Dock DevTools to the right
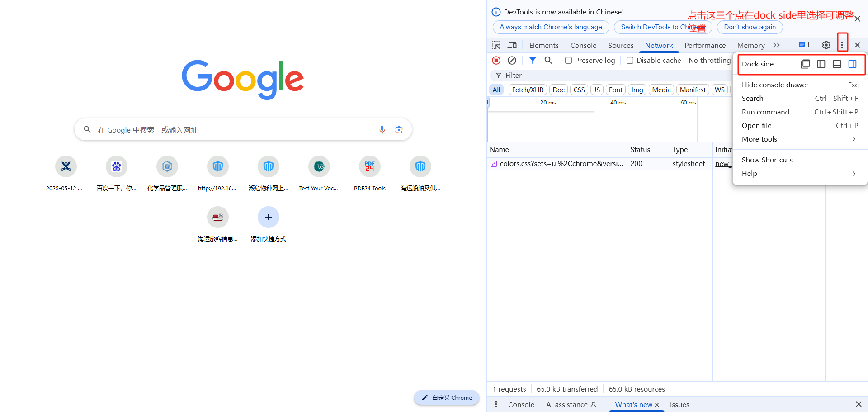Viewport: 868px width, 412px height. 852,64
